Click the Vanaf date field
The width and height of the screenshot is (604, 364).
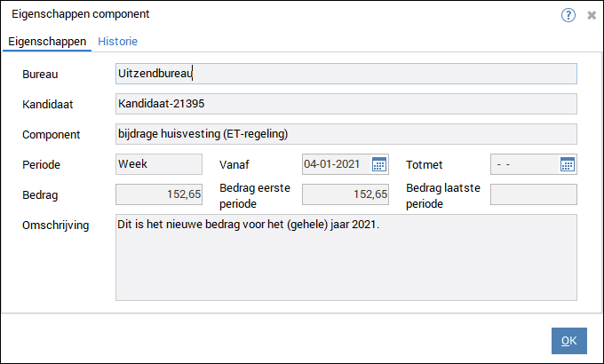[x=336, y=164]
